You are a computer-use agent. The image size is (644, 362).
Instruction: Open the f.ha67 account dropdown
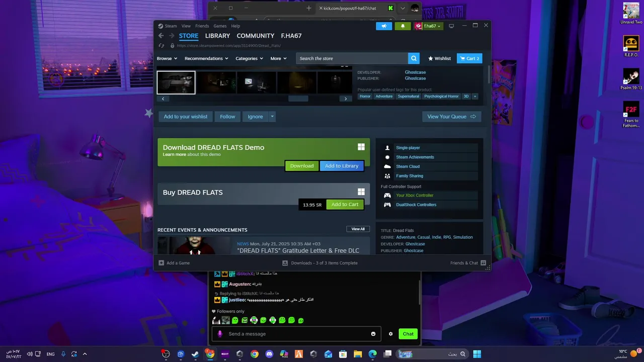point(428,26)
